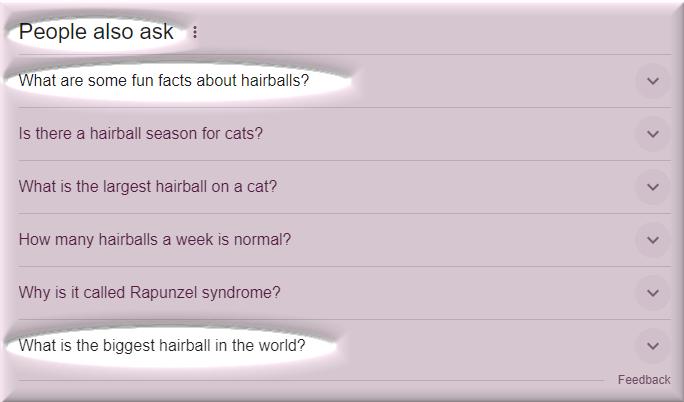
Task: Click the chevron for biggest hairball in world
Action: tap(652, 346)
